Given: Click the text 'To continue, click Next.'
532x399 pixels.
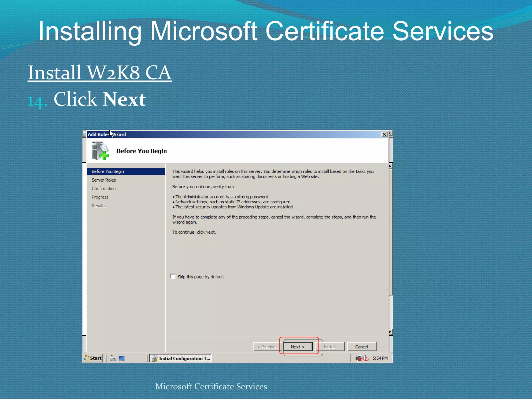Looking at the screenshot, I should (194, 232).
